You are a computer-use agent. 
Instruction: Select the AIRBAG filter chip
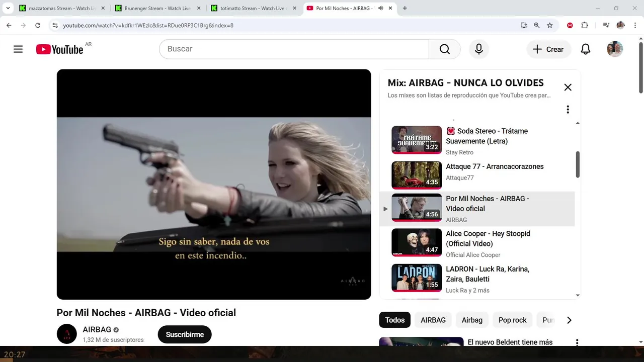[433, 320]
